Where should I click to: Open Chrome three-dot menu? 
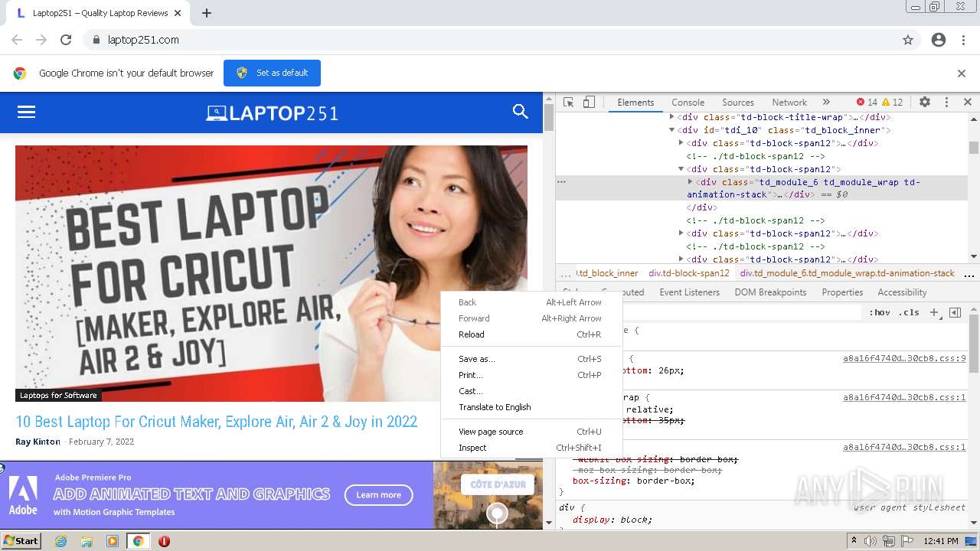[963, 40]
